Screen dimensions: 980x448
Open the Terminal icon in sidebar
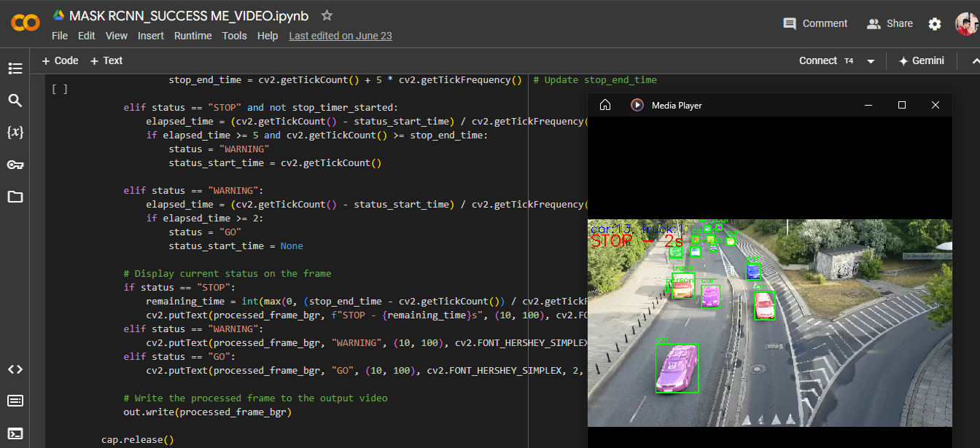click(x=15, y=433)
